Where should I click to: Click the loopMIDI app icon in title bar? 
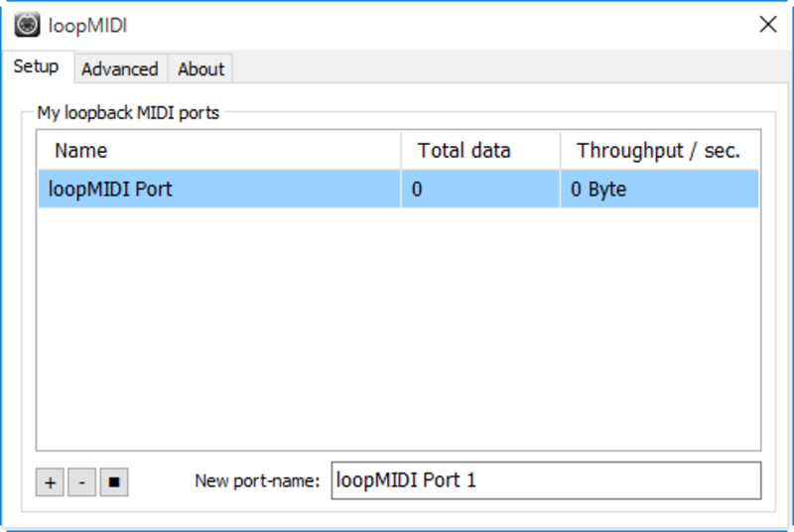click(x=27, y=25)
